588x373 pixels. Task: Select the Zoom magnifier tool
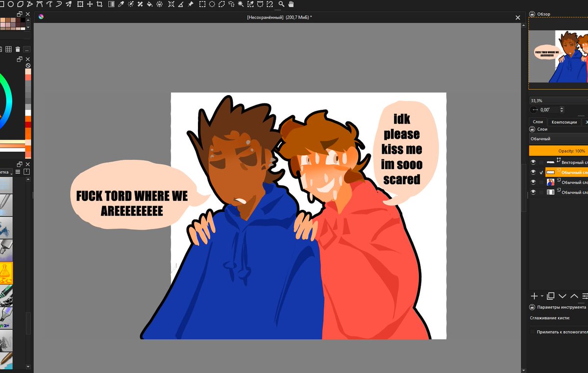point(281,4)
